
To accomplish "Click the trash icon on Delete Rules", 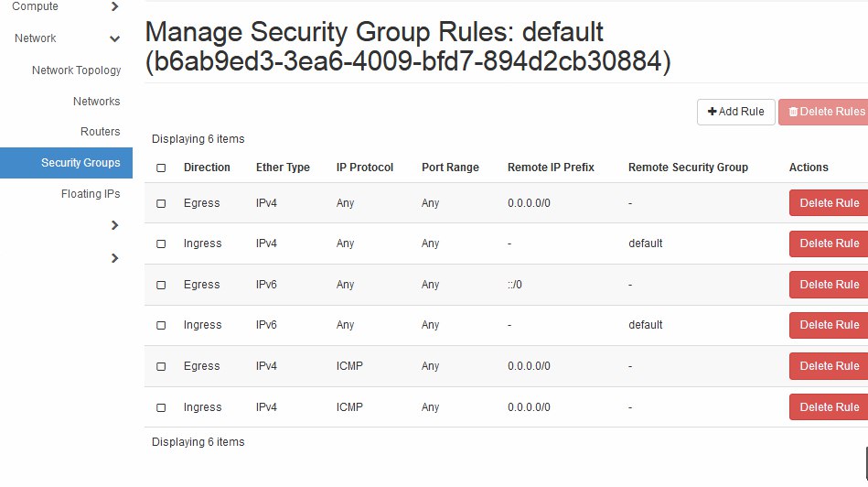I will (x=793, y=112).
